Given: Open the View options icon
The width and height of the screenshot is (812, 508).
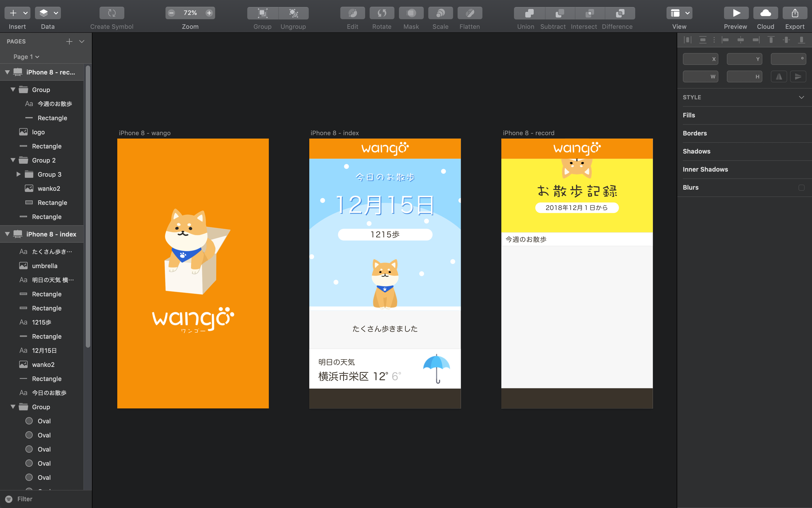Looking at the screenshot, I should coord(675,13).
